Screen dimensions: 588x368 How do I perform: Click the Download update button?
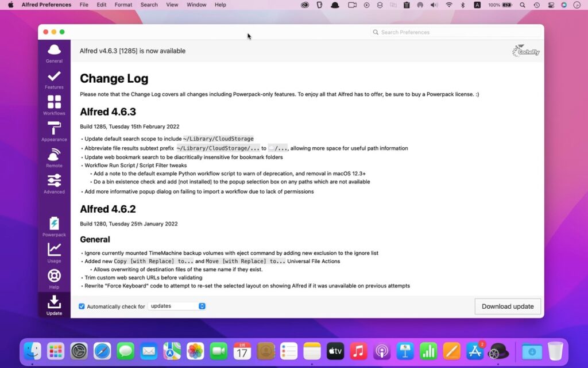[508, 306]
